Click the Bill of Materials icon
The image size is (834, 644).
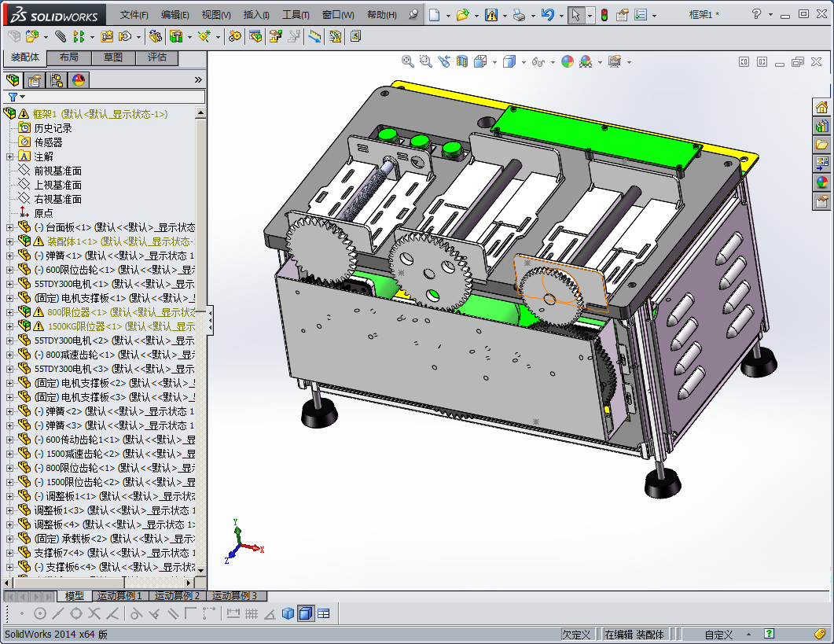(255, 36)
